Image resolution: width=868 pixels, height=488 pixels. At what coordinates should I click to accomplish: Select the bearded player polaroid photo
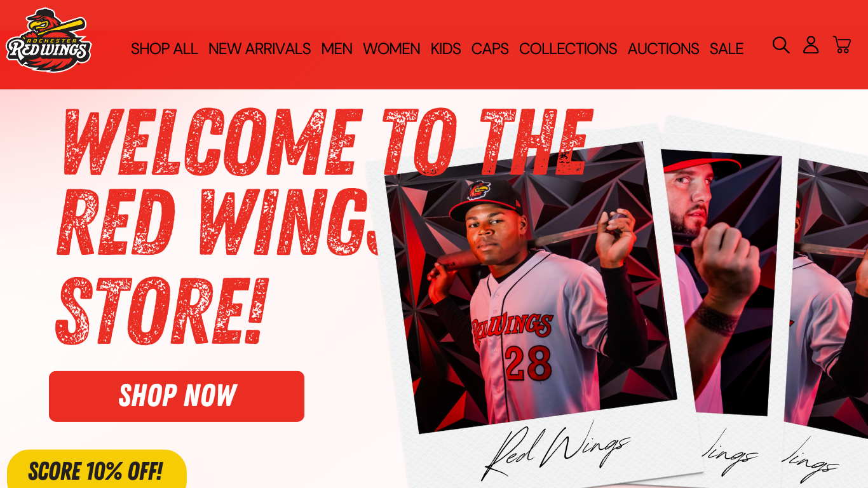pos(721,283)
